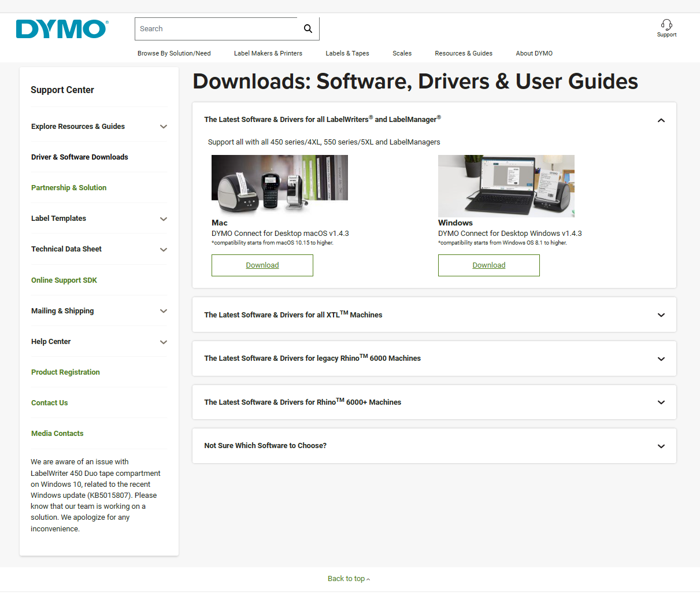Download DYMO Connect for Windows
Viewport: 700px width, 599px height.
[488, 265]
